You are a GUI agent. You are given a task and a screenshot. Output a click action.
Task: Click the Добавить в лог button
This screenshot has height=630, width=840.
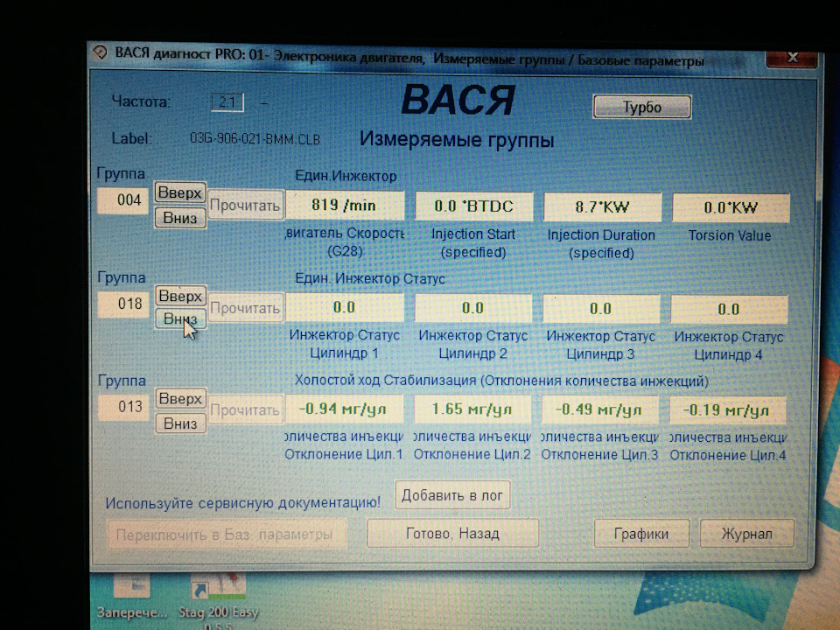tap(452, 495)
